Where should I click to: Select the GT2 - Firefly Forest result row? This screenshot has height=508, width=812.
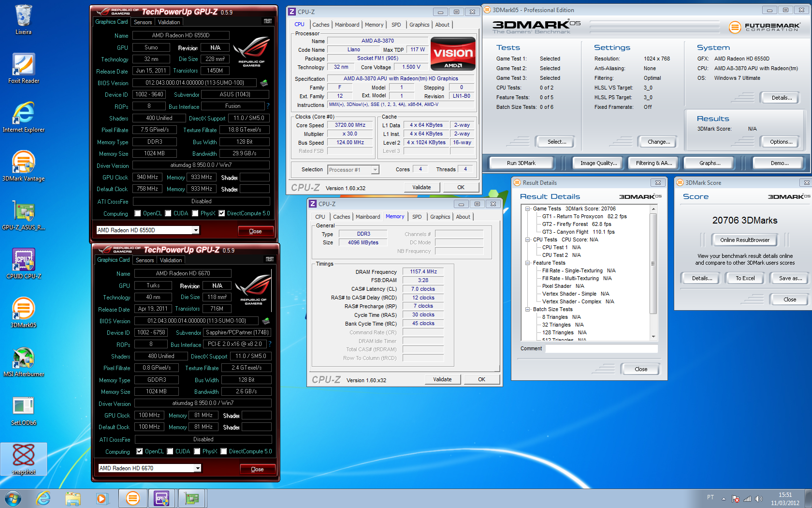coord(576,224)
